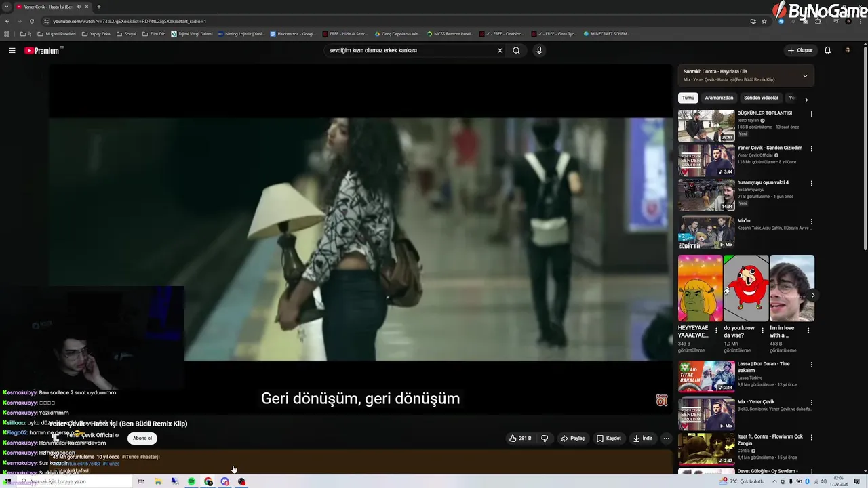Focus the YouTube search input field
The height and width of the screenshot is (488, 868).
[410, 50]
